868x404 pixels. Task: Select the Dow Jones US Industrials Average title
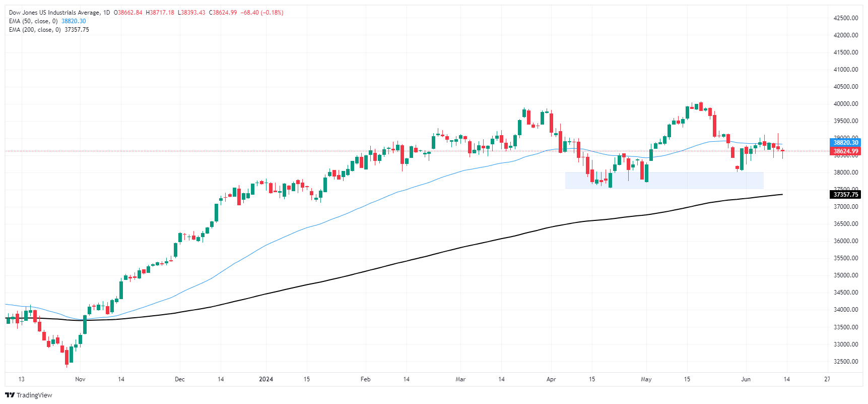(54, 13)
